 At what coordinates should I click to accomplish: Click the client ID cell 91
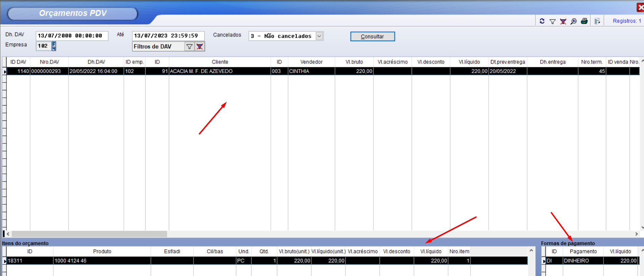(157, 71)
